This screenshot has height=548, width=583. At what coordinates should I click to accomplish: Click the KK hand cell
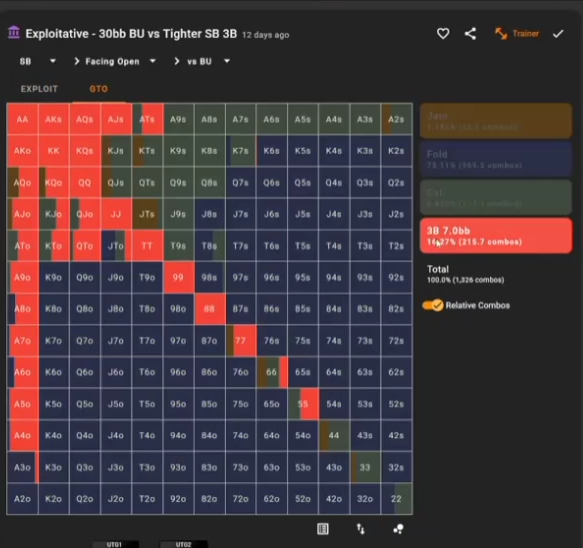coord(54,151)
